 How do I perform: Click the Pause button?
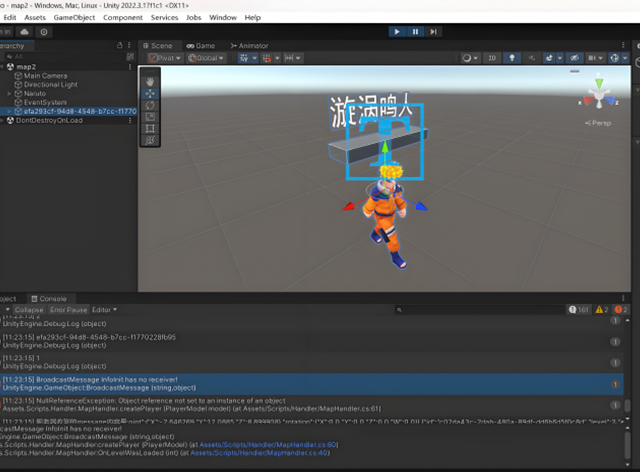pos(416,32)
